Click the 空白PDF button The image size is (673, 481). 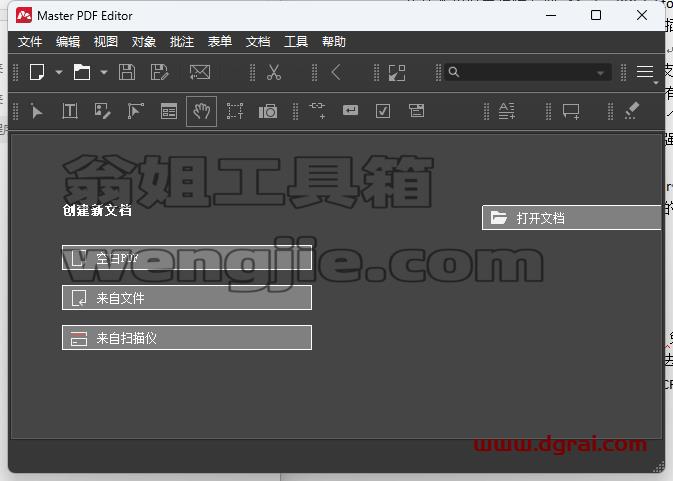tap(187, 257)
